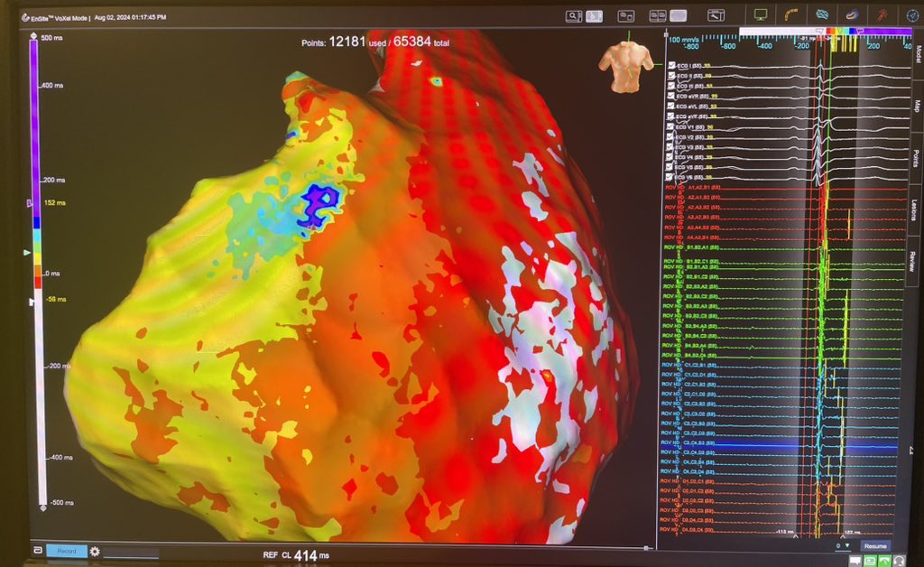Image resolution: width=924 pixels, height=567 pixels.
Task: Click the purple early-activation spot on the map
Action: [x=319, y=204]
